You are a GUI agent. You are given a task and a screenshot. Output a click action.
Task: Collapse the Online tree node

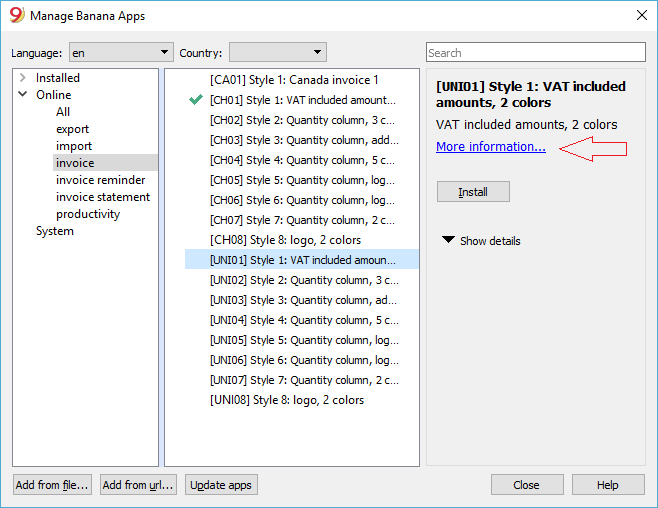(x=23, y=94)
